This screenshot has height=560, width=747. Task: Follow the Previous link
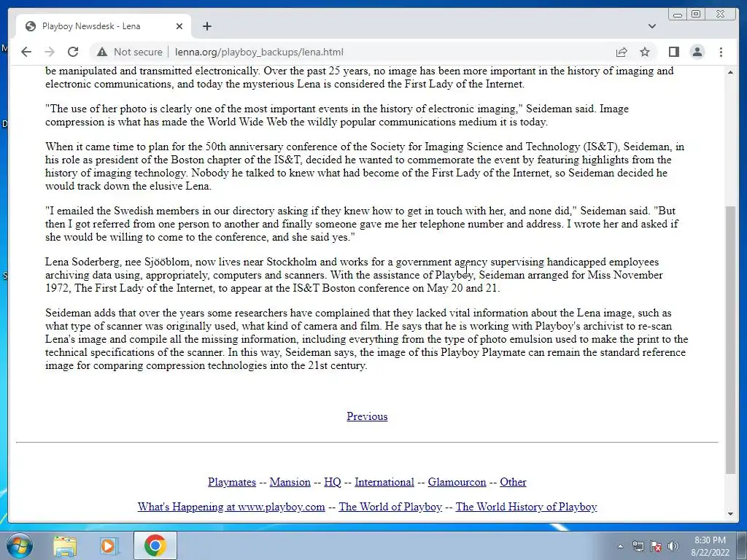pos(367,416)
